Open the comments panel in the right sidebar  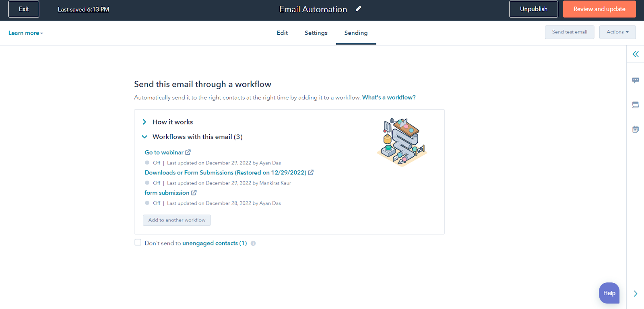pos(636,80)
